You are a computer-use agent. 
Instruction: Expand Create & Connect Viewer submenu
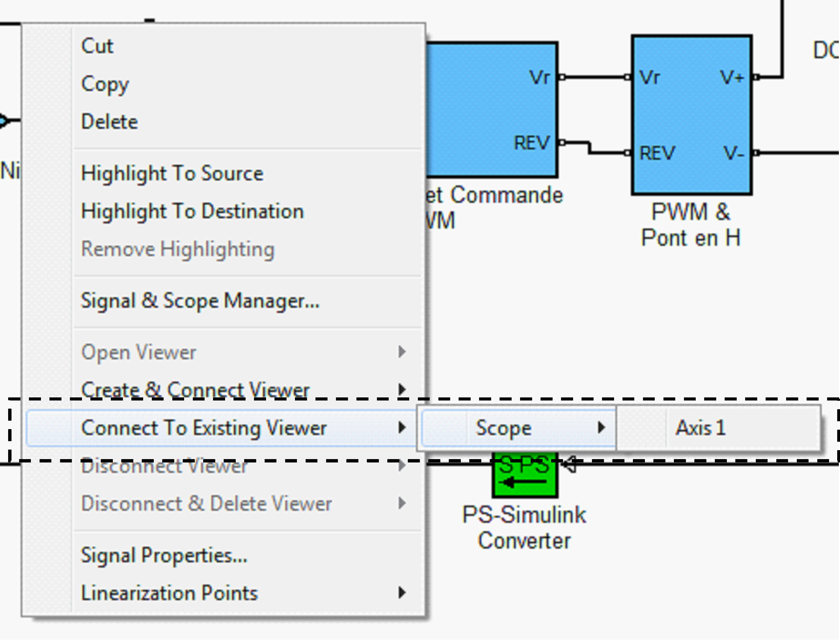(x=195, y=389)
